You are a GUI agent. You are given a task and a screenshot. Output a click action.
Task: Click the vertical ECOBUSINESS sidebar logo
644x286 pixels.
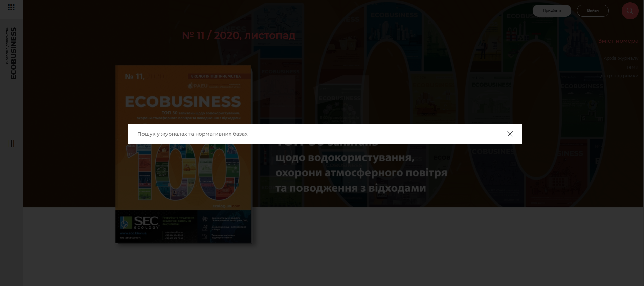pos(12,53)
